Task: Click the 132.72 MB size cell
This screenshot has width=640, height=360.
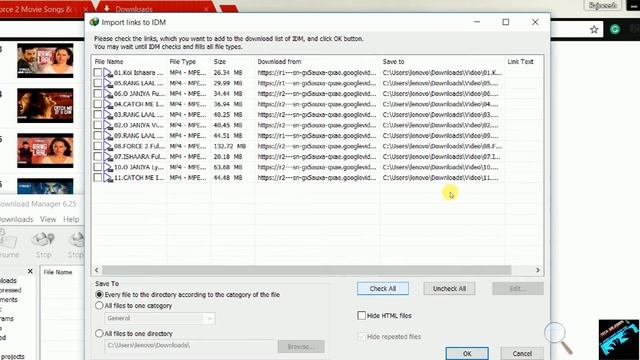Action: (x=229, y=146)
